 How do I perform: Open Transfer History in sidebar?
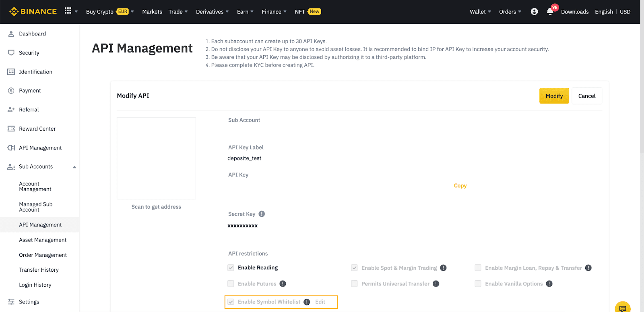click(x=39, y=270)
